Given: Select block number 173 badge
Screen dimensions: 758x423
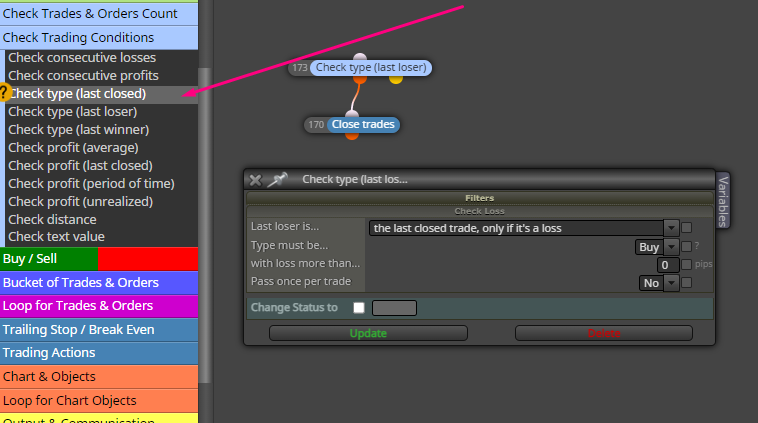Looking at the screenshot, I should click(300, 68).
